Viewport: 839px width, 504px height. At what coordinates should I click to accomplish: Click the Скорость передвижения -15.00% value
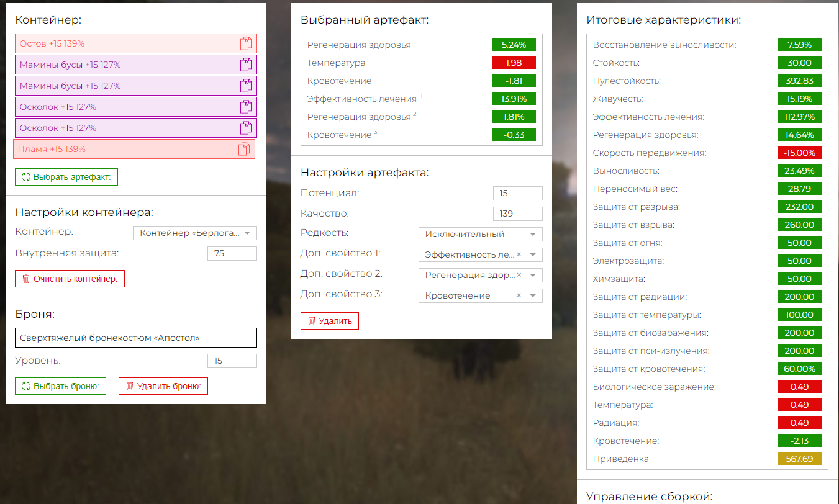(800, 153)
